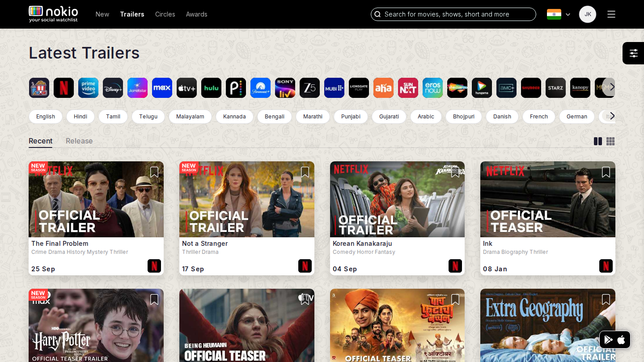Open the Circles nav item
Image resolution: width=644 pixels, height=362 pixels.
pos(165,14)
